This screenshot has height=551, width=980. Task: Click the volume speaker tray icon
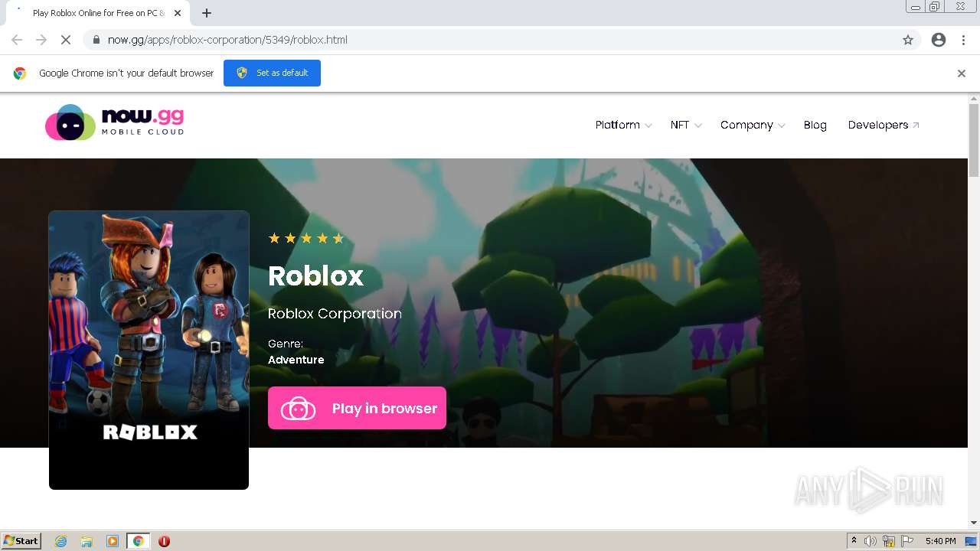pos(871,541)
